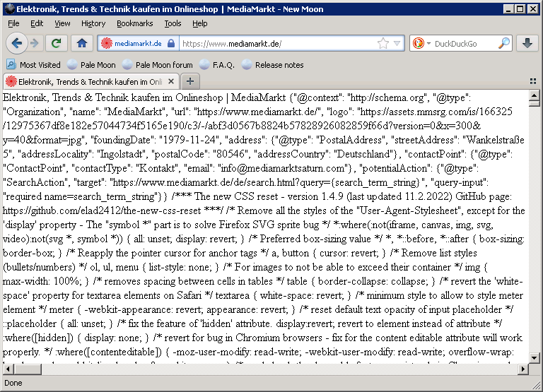This screenshot has height=392, width=543.
Task: Open the Downloads arrow button
Action: [527, 43]
